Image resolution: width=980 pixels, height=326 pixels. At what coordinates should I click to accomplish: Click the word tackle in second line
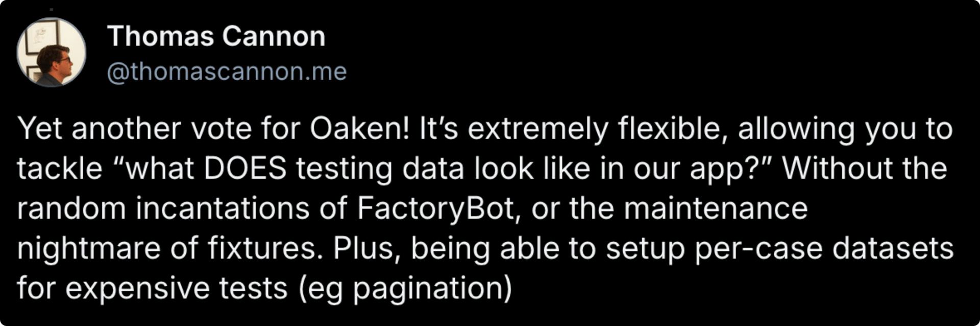tap(60, 169)
